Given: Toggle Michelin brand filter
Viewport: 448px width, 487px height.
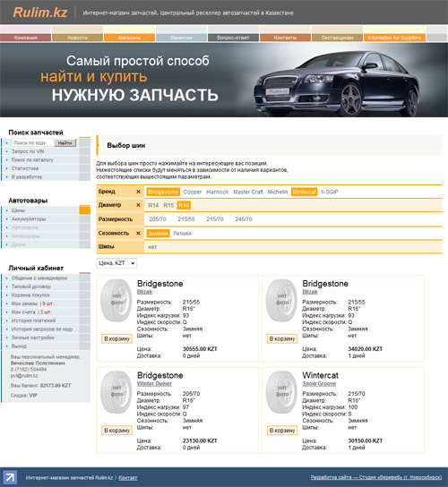Looking at the screenshot, I should [278, 192].
